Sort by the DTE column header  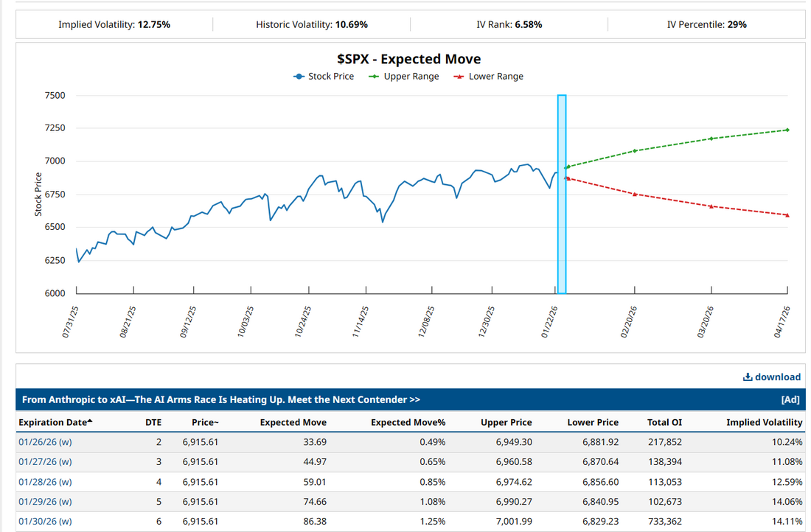tap(153, 422)
